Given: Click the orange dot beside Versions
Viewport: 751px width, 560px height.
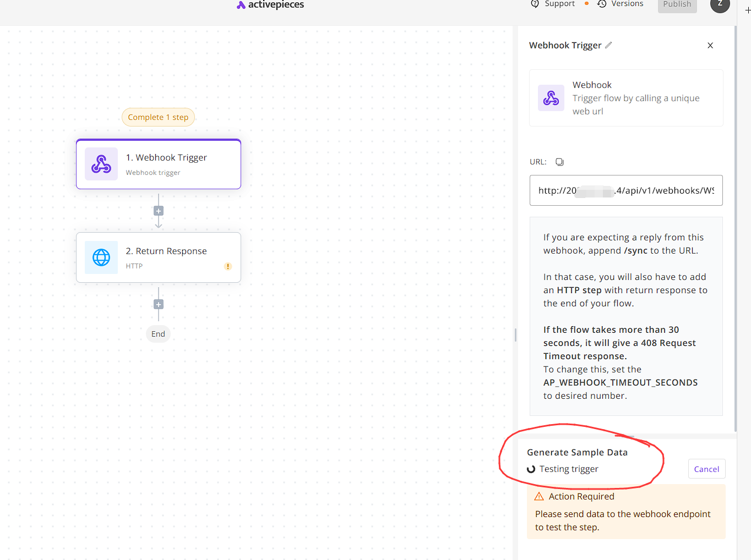Looking at the screenshot, I should coord(586,3).
